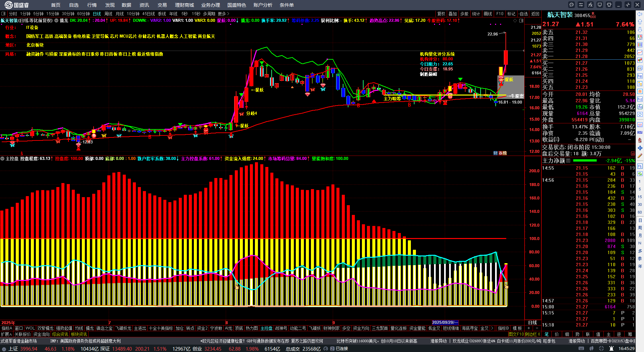Toggle 叠加 overlay button
Viewport: 644px width, 352px height.
(x=453, y=14)
